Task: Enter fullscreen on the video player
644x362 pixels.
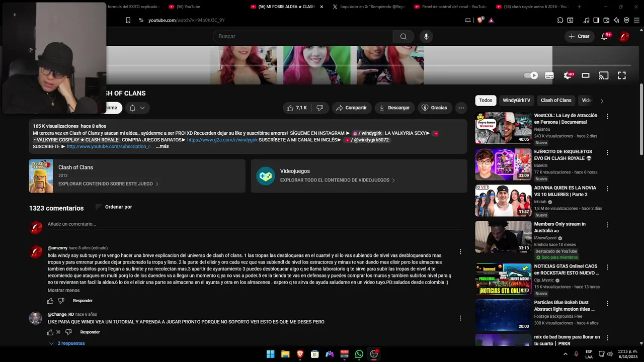Action: (x=622, y=75)
